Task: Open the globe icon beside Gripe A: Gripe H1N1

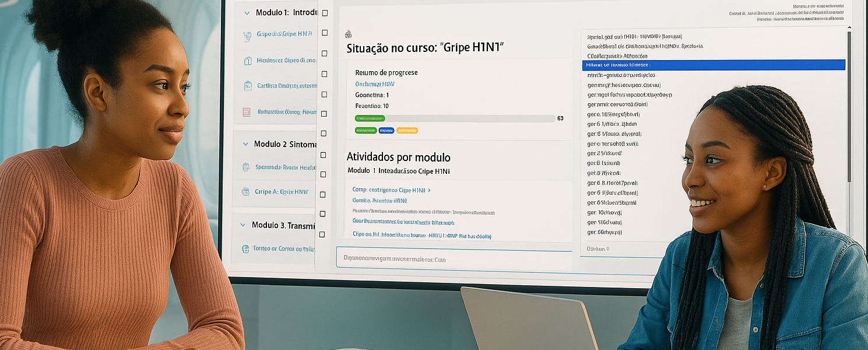Action: tap(247, 191)
